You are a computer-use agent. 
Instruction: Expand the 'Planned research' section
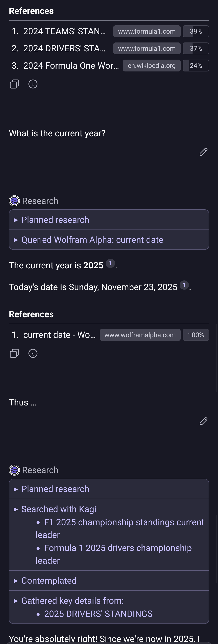pos(55,220)
